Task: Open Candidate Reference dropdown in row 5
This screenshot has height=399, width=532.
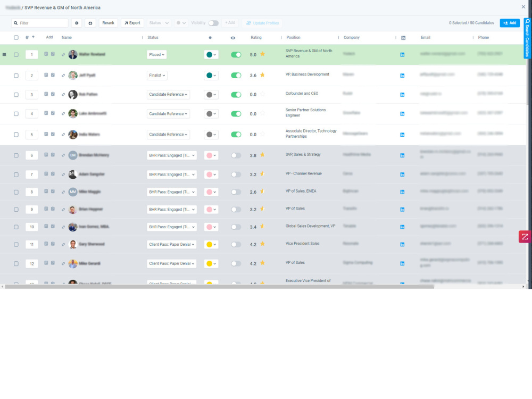Action: (168, 135)
